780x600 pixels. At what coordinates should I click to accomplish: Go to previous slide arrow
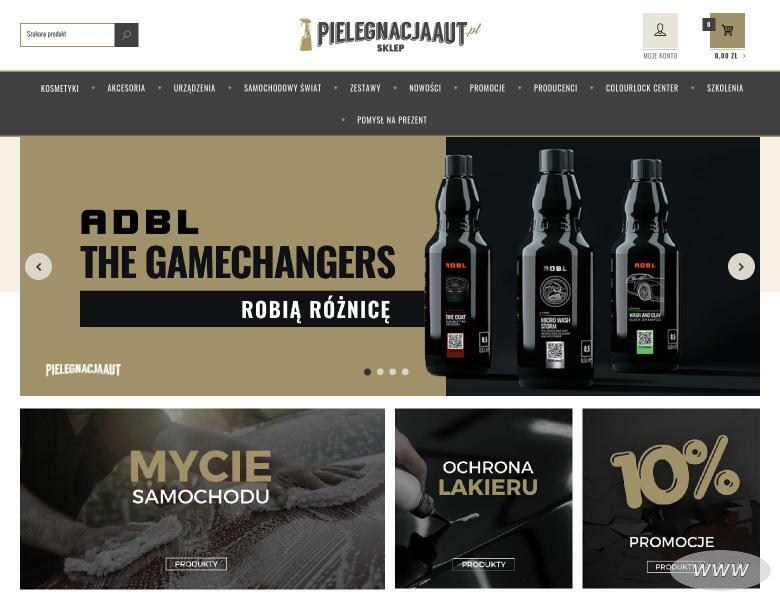tap(39, 267)
